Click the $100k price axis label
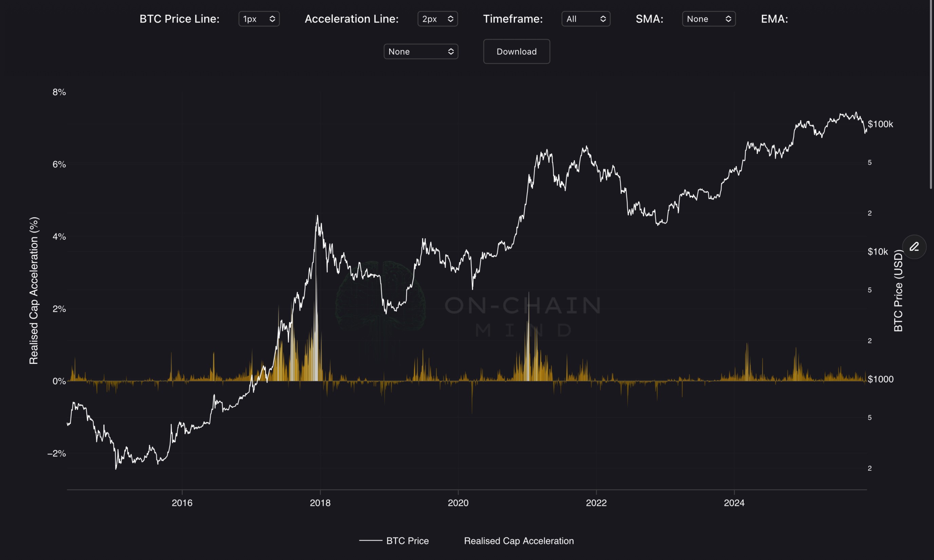 [x=880, y=124]
